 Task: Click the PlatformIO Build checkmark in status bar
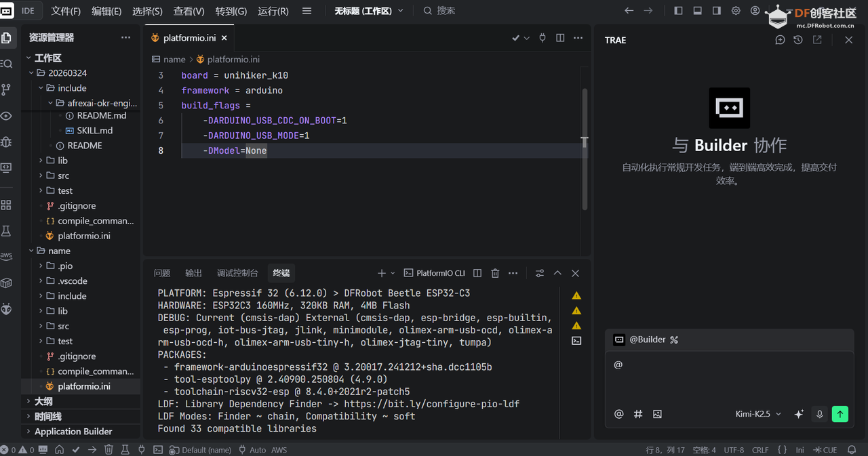click(76, 449)
